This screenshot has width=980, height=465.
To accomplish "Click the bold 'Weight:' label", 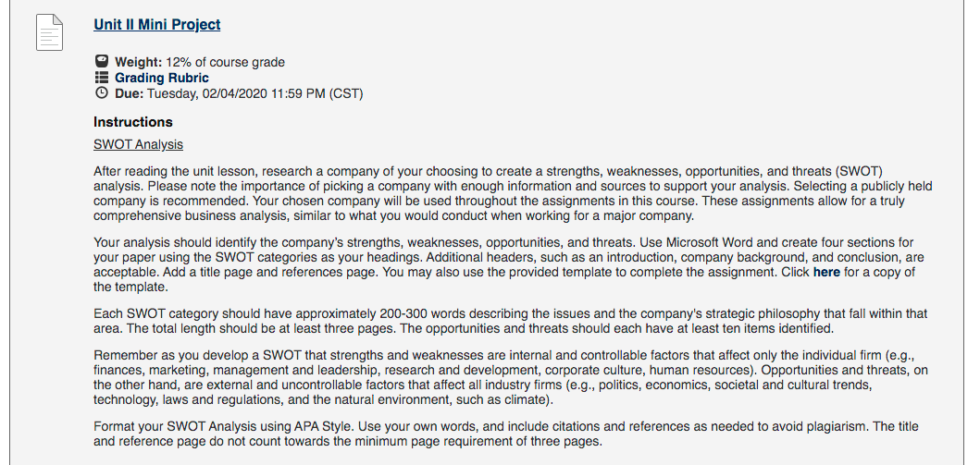I will tap(139, 63).
